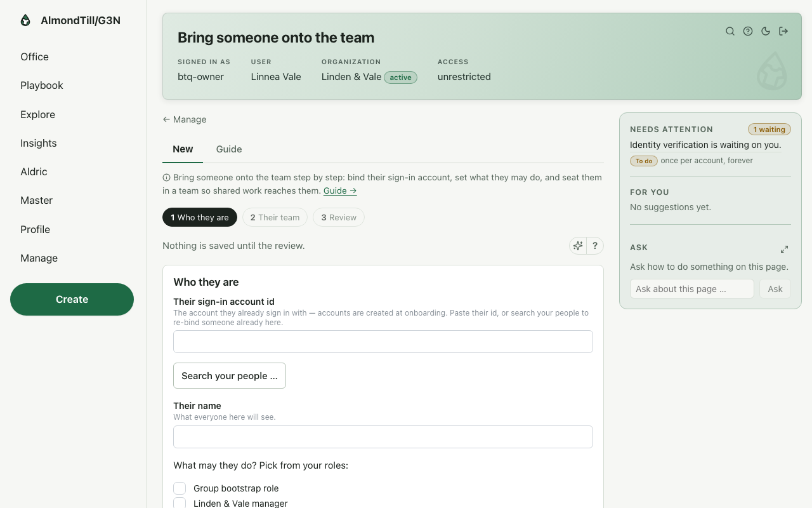This screenshot has height=508, width=812.
Task: Check Linden & Vale manager checkbox
Action: [180, 503]
